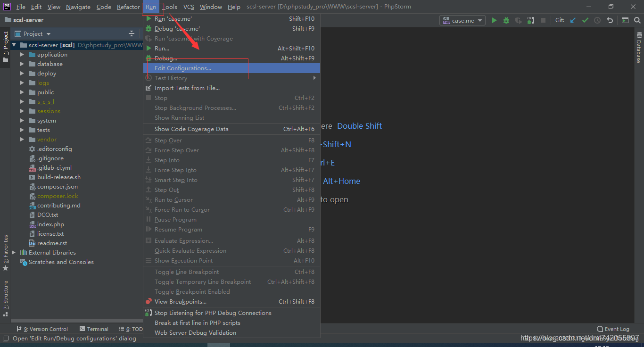Open the Window menu

[x=211, y=7]
